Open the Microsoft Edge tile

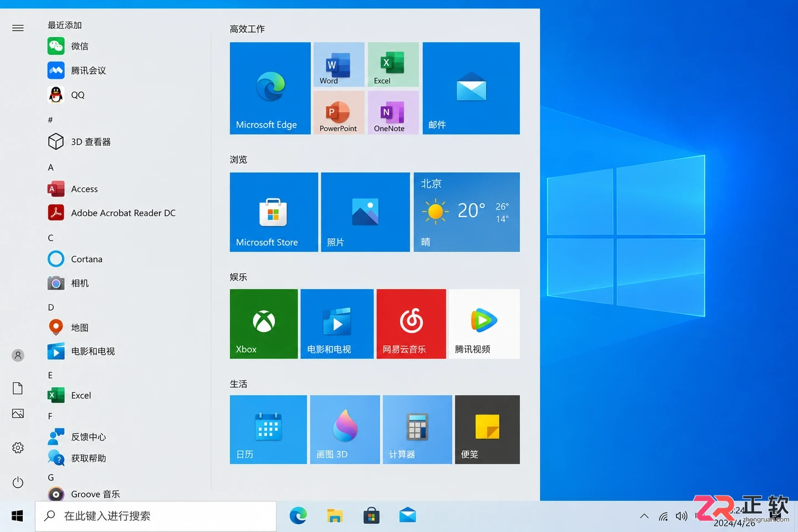270,88
